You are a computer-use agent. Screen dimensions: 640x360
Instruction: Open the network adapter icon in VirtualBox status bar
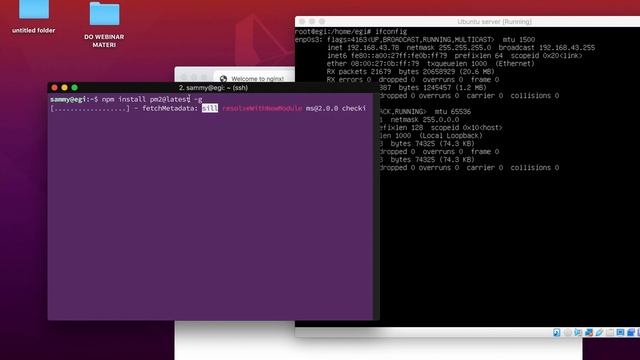[x=589, y=333]
